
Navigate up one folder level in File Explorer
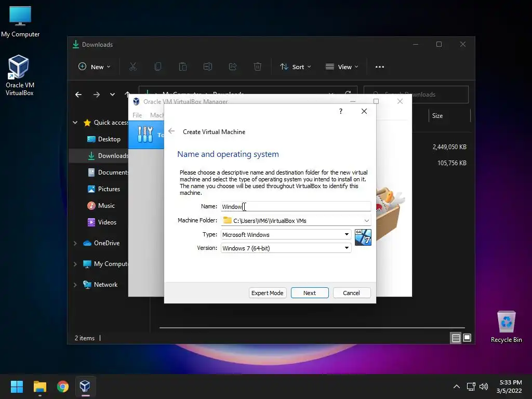click(127, 94)
